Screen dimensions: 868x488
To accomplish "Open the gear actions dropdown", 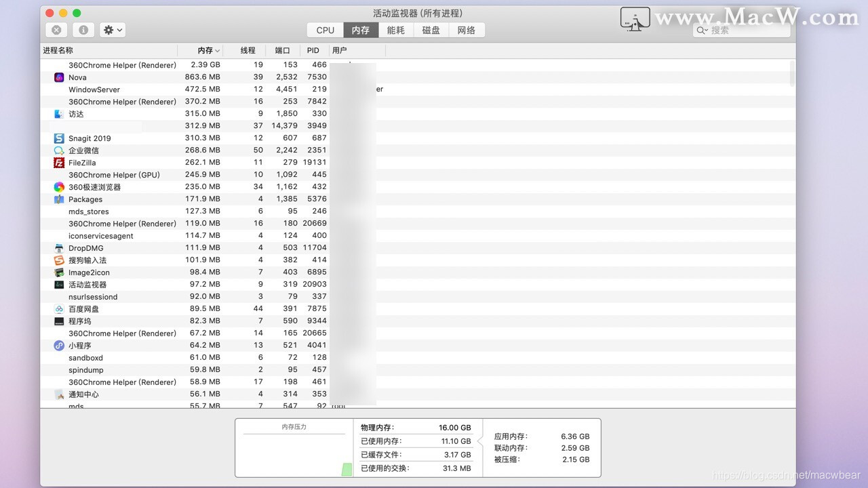I will [x=113, y=30].
